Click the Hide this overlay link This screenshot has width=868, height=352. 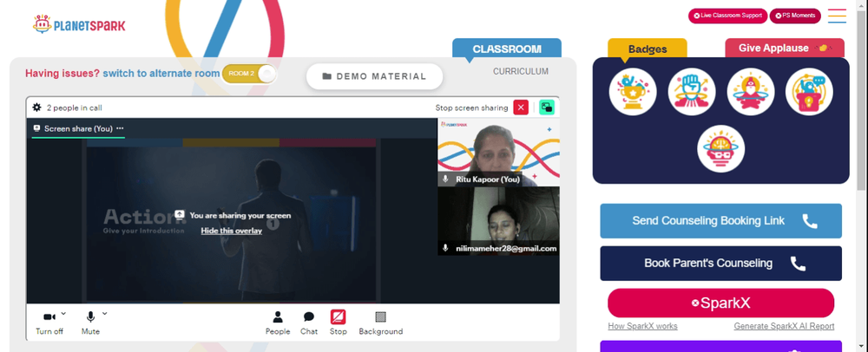pos(232,231)
